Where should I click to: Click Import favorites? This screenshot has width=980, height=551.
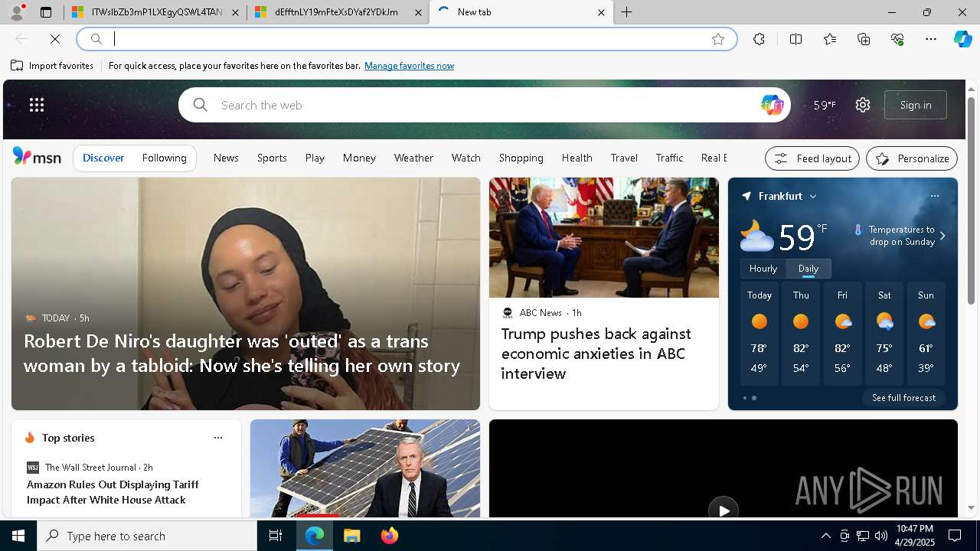tap(52, 66)
